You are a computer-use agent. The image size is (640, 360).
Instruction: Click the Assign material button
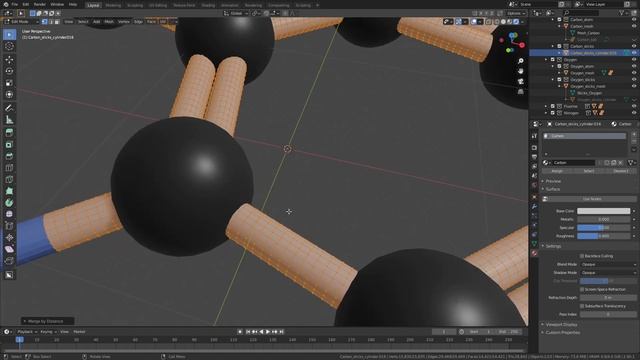point(557,171)
